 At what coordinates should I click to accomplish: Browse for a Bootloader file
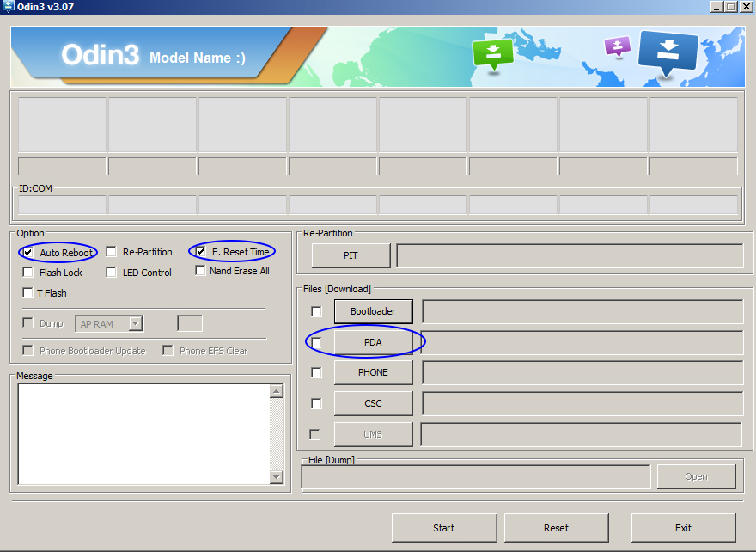tap(373, 312)
